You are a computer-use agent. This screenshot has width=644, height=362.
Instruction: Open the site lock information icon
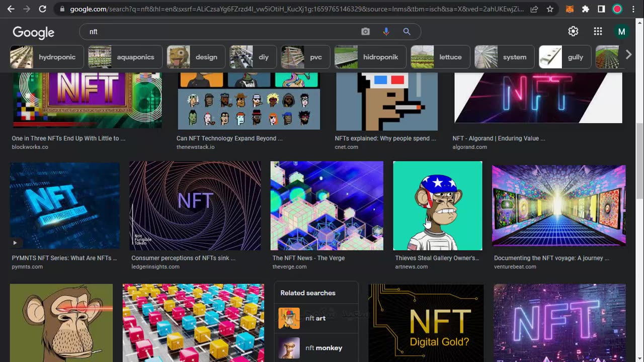(x=62, y=9)
